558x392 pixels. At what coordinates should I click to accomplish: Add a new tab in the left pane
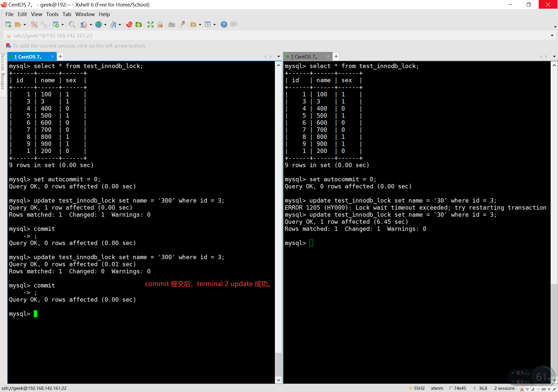(60, 56)
